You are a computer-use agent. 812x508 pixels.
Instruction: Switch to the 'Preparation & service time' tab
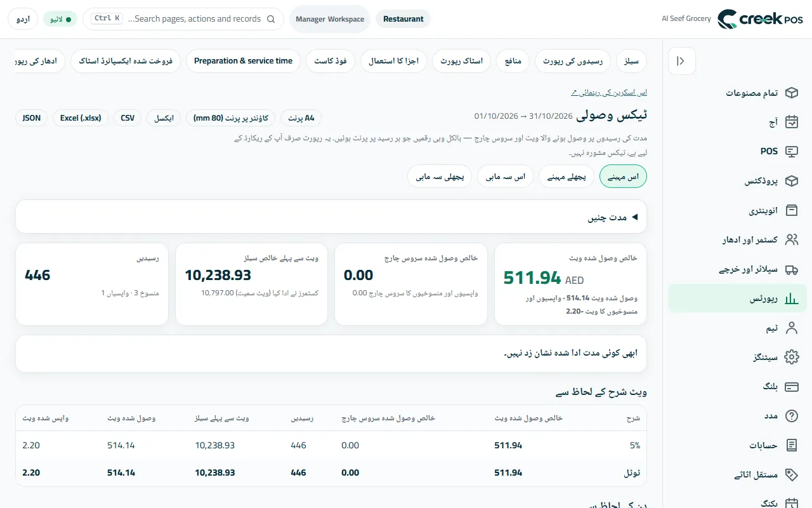(x=243, y=61)
